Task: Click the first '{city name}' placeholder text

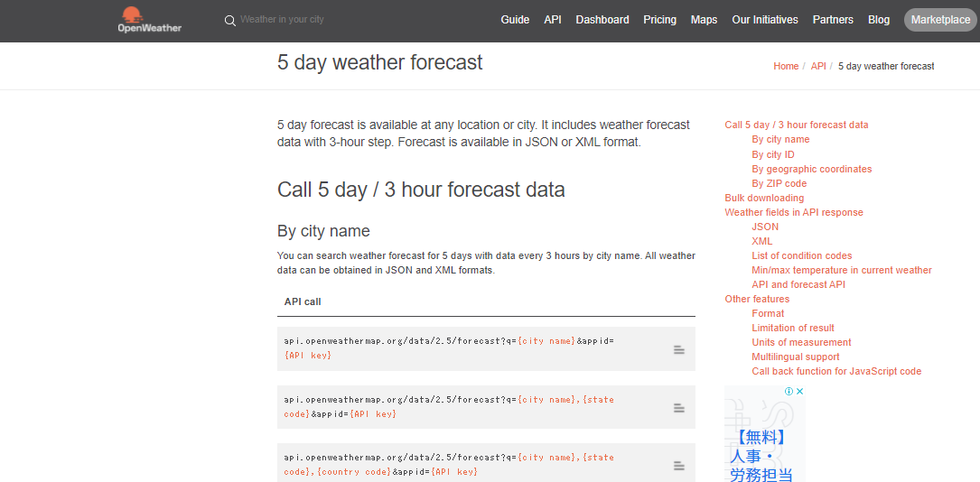Action: click(x=547, y=341)
